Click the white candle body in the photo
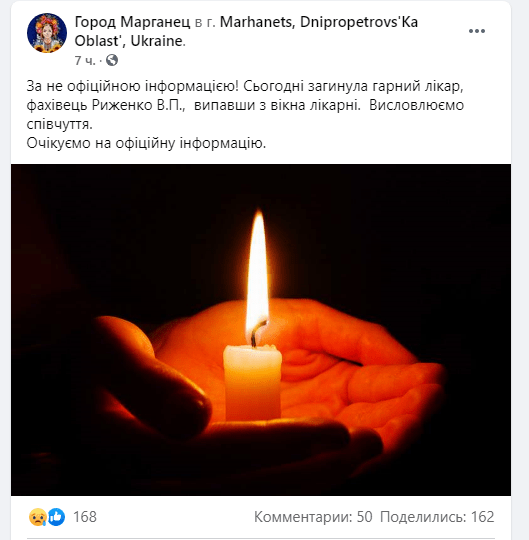This screenshot has width=529, height=540. tap(252, 382)
